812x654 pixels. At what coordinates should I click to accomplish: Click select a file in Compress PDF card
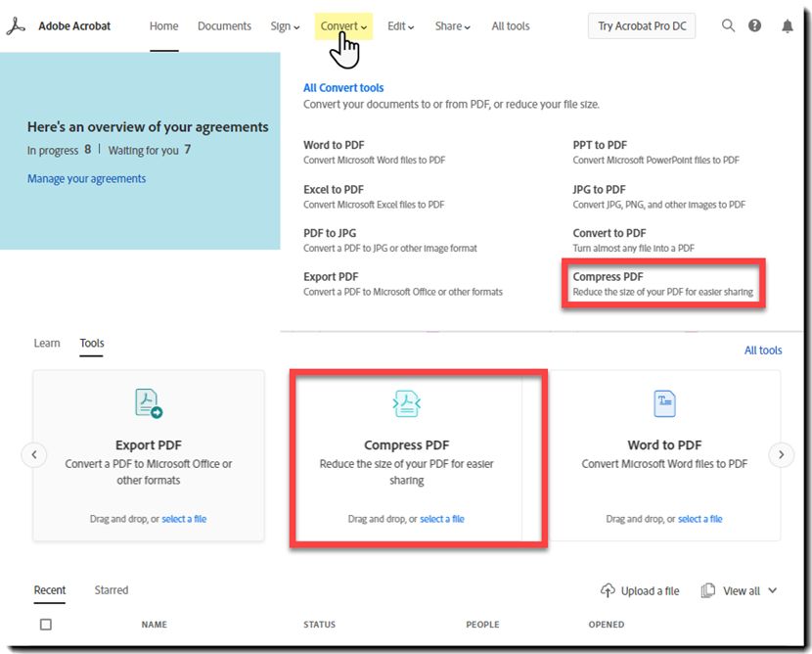[442, 519]
